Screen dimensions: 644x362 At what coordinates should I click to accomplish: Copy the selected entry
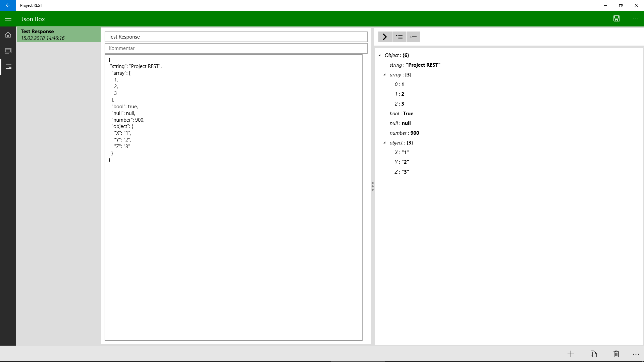(x=594, y=354)
